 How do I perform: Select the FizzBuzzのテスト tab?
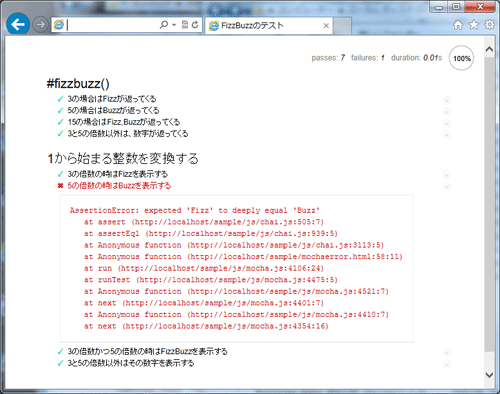[x=269, y=25]
